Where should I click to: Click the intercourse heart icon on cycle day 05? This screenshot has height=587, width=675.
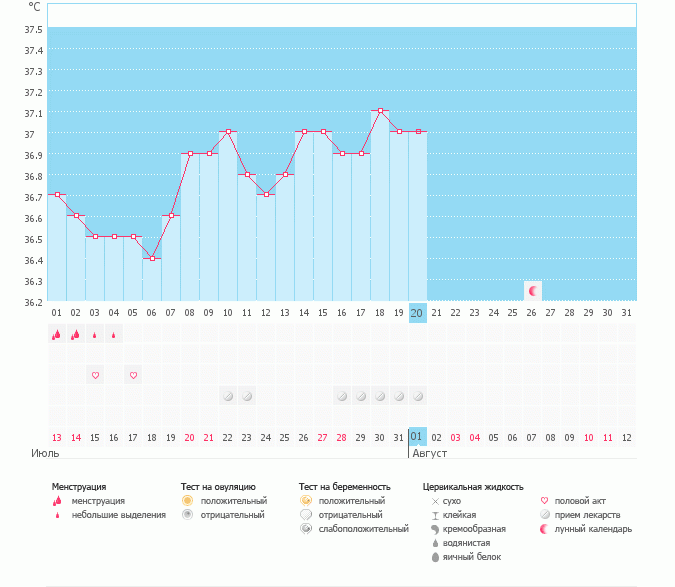tap(133, 375)
